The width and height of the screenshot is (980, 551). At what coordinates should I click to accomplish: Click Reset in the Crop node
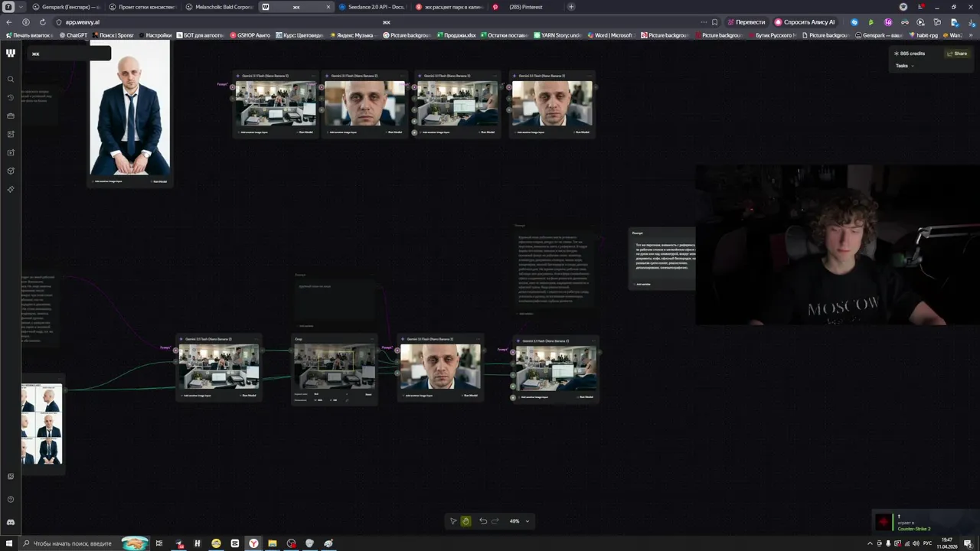368,394
